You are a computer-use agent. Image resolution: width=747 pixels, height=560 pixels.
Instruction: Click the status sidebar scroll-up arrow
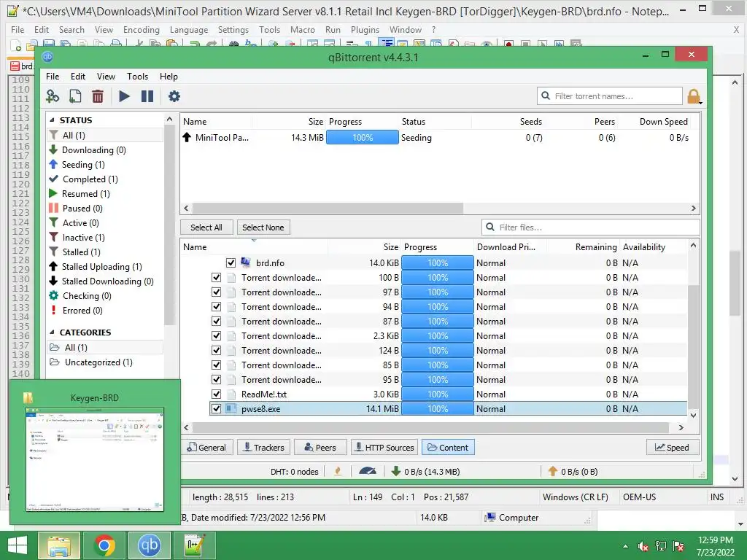(x=169, y=119)
